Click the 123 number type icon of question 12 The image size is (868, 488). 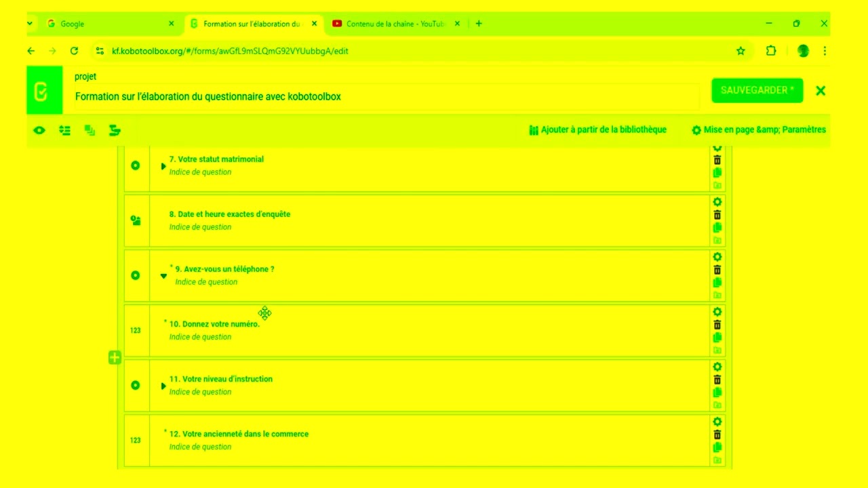[136, 441]
